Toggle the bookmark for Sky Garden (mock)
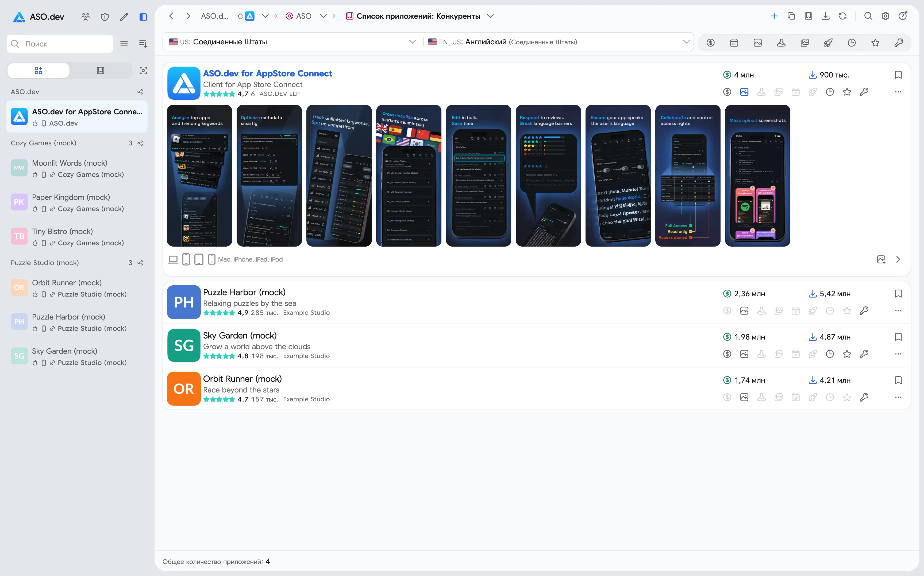 point(898,337)
